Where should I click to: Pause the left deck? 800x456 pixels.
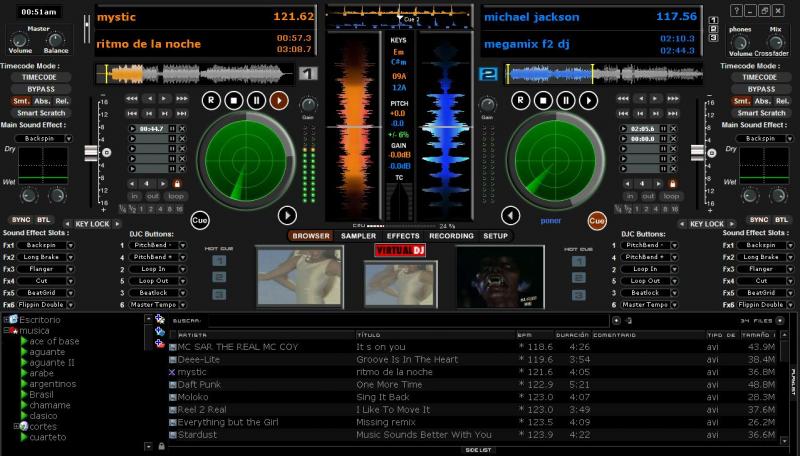point(256,100)
